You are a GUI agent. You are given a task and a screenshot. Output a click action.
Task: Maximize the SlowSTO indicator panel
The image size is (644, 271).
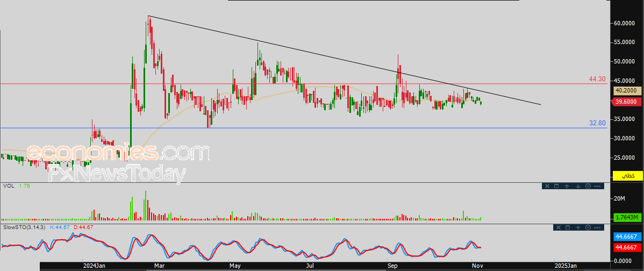pos(568,228)
